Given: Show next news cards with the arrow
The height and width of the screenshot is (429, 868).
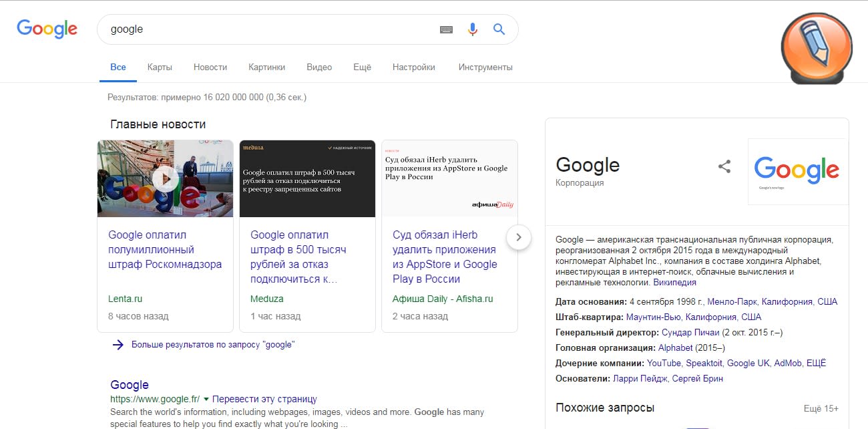Looking at the screenshot, I should [x=519, y=237].
